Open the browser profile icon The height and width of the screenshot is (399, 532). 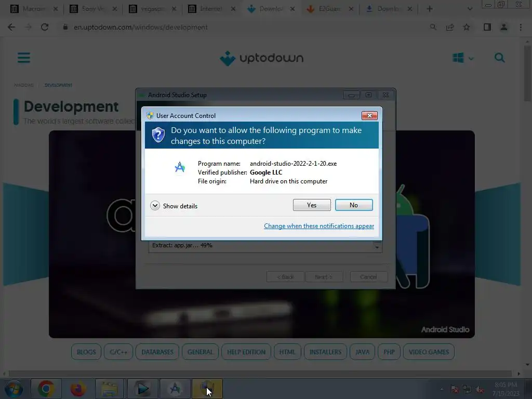click(x=504, y=27)
